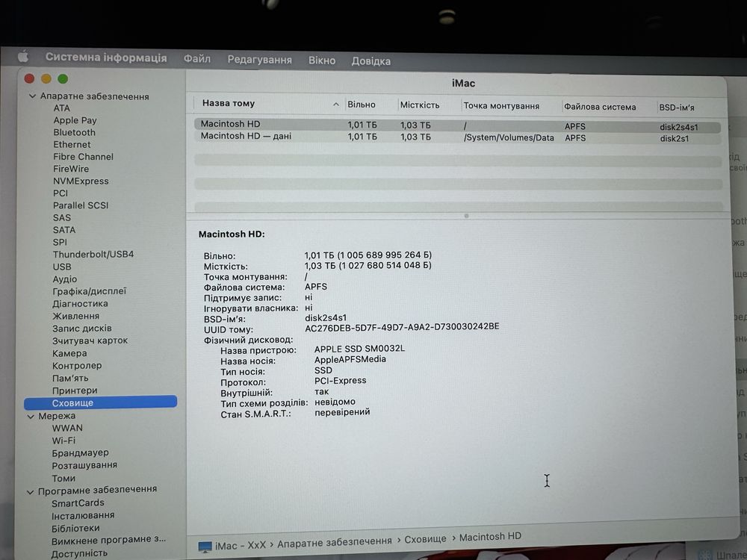Click the split-view divider handle dot

(x=466, y=217)
